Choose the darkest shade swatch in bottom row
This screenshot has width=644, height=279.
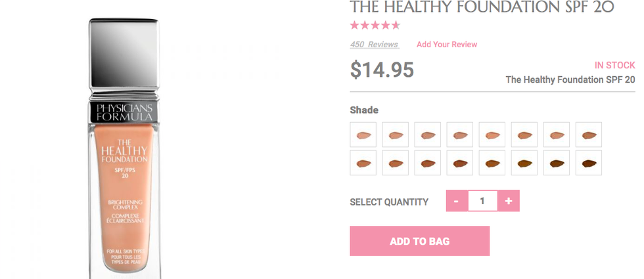pyautogui.click(x=589, y=163)
